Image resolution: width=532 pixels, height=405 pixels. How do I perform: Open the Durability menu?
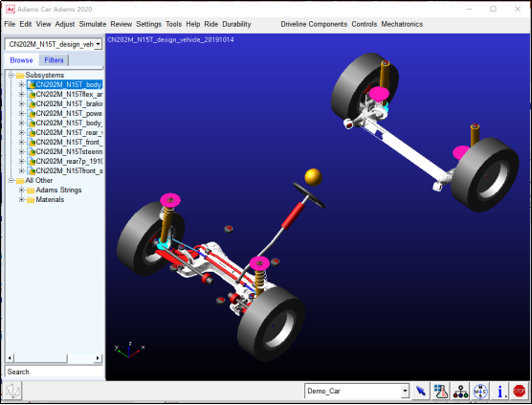[236, 24]
